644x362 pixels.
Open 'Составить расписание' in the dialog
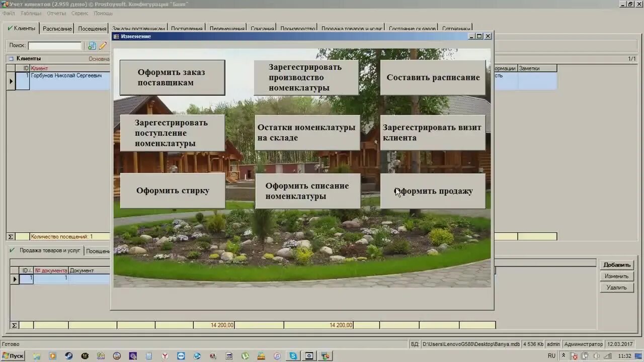(433, 77)
